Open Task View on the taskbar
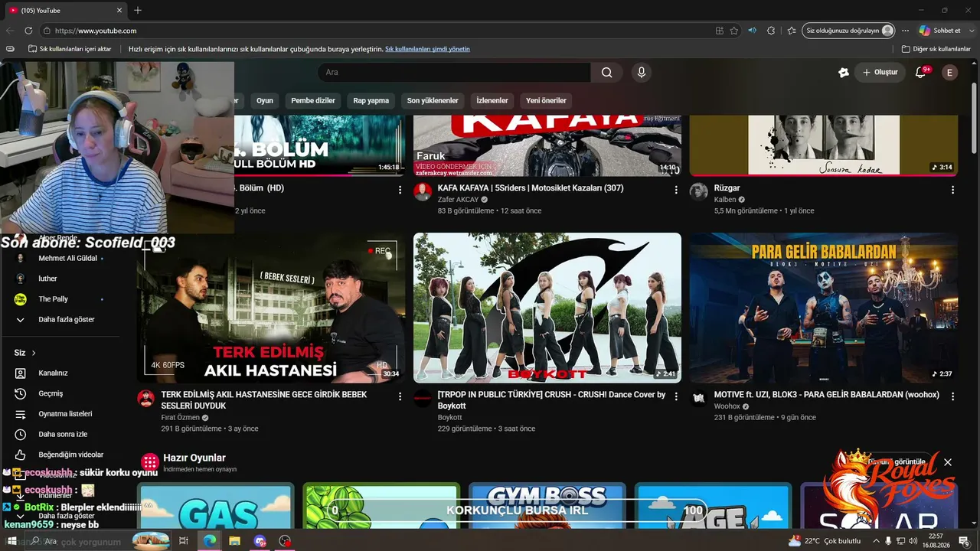980x551 pixels. [x=184, y=541]
